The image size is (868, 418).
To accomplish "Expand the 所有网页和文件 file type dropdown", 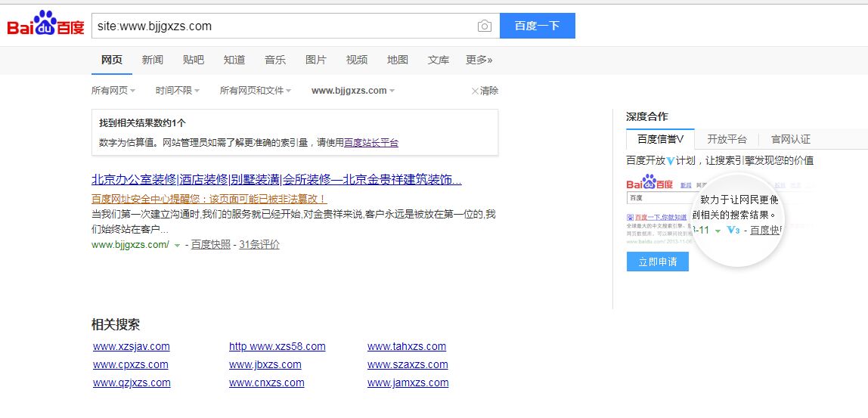I will point(256,91).
